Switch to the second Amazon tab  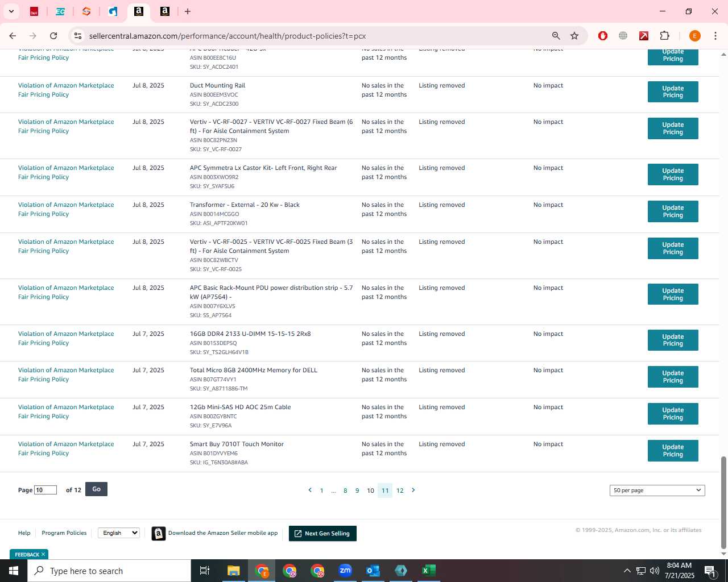click(x=165, y=11)
